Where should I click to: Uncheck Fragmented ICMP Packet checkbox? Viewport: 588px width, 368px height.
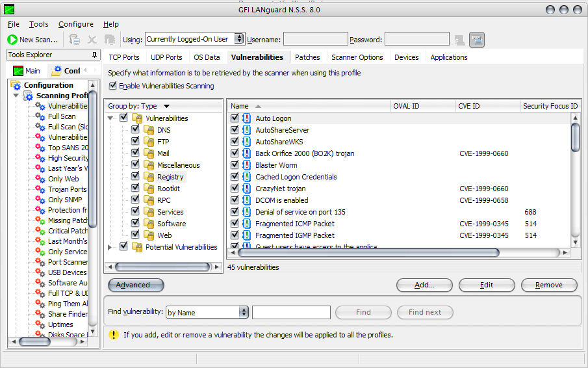[x=235, y=223]
